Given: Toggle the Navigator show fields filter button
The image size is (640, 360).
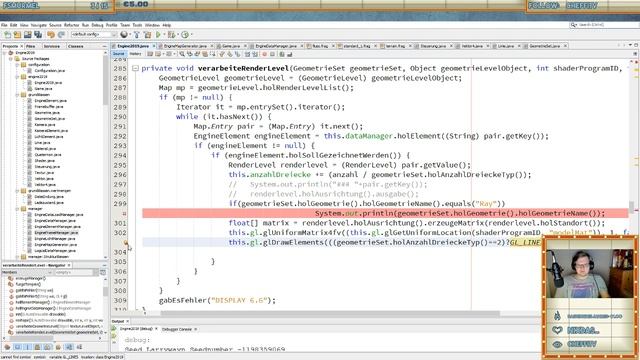Looking at the screenshot, I should (x=17, y=347).
